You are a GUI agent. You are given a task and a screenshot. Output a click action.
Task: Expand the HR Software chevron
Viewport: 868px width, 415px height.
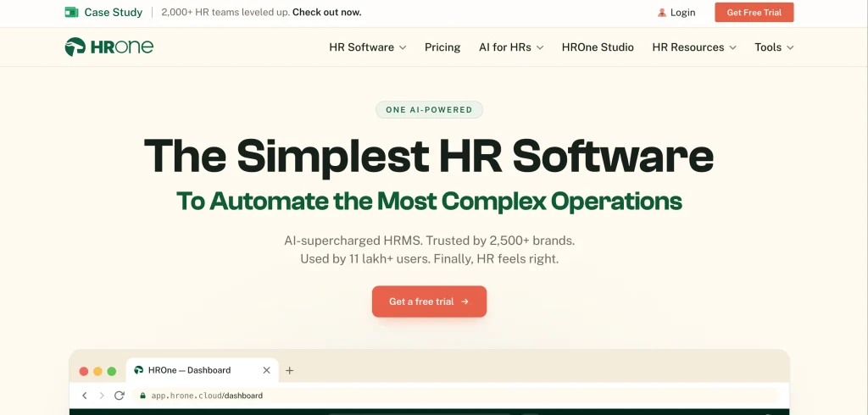[x=403, y=47]
